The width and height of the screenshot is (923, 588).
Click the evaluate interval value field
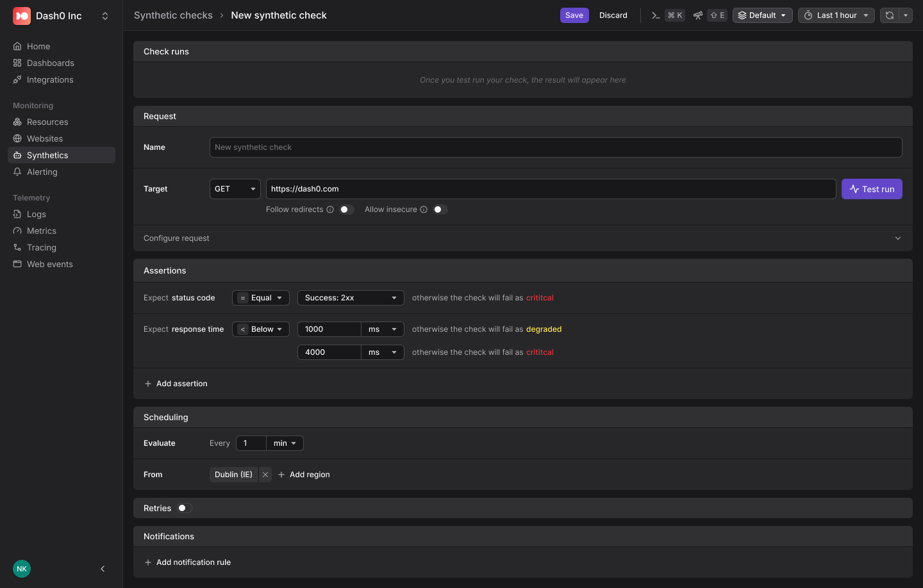tap(251, 443)
